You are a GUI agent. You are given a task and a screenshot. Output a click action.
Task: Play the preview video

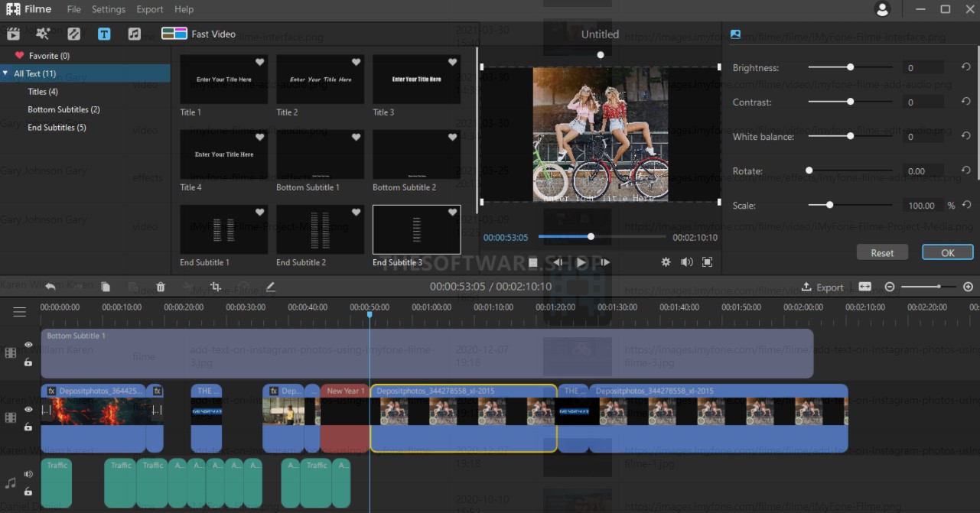pyautogui.click(x=581, y=262)
